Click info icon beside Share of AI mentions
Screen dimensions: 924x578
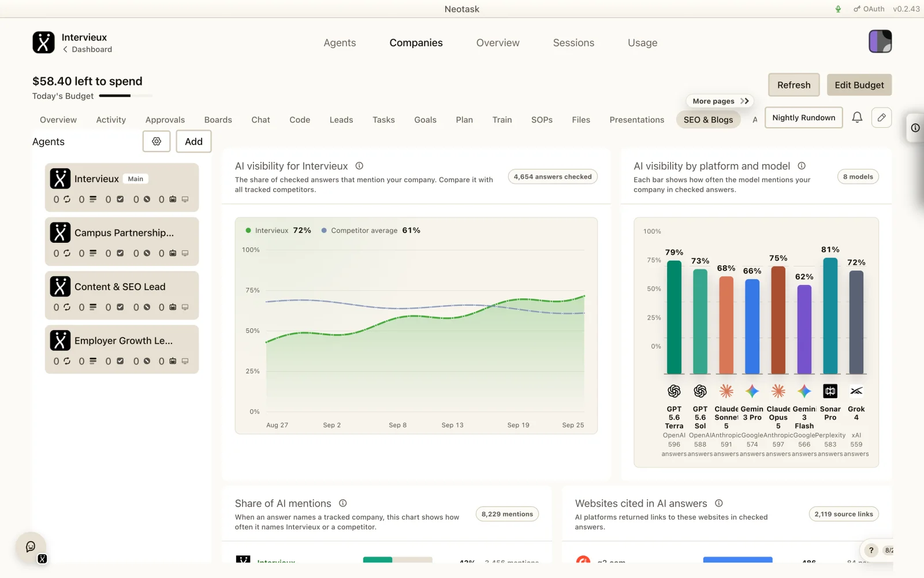342,503
